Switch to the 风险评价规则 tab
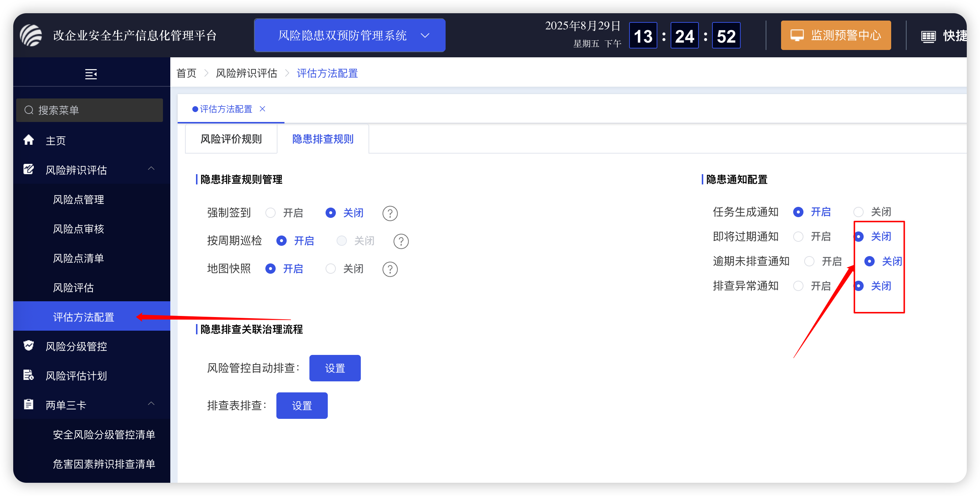The height and width of the screenshot is (496, 980). pyautogui.click(x=231, y=139)
